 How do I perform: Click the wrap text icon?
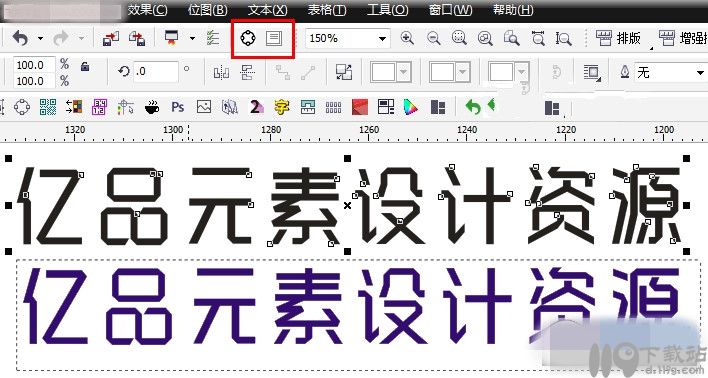click(592, 72)
